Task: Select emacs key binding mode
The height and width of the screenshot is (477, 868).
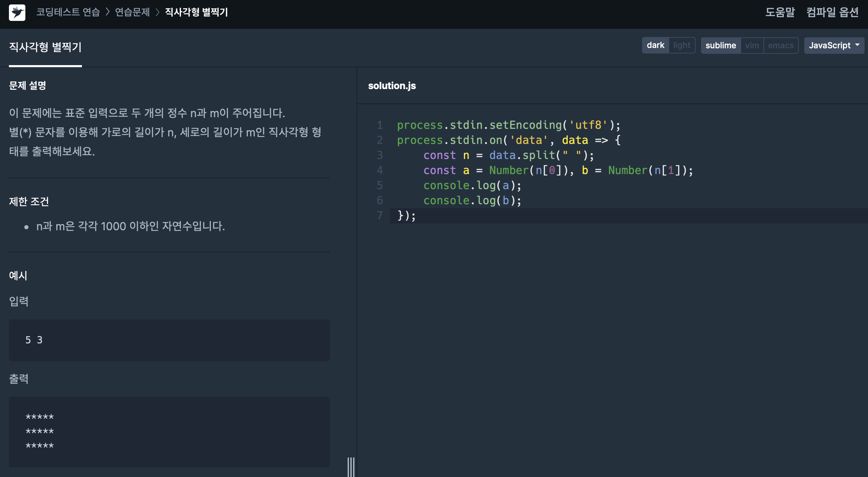Action: (781, 45)
